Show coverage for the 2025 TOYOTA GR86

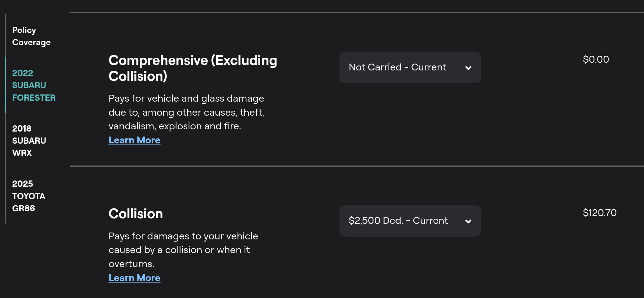pyautogui.click(x=28, y=196)
